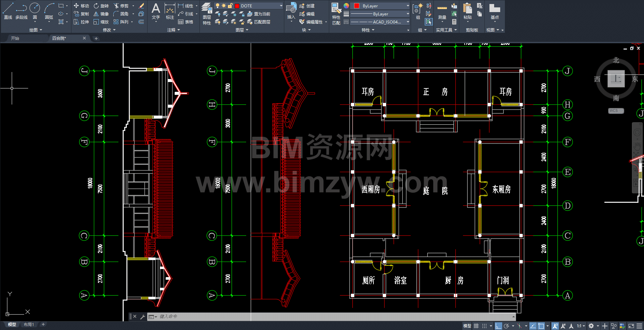
Task: Click the red ByLayer color swatch
Action: (x=357, y=6)
